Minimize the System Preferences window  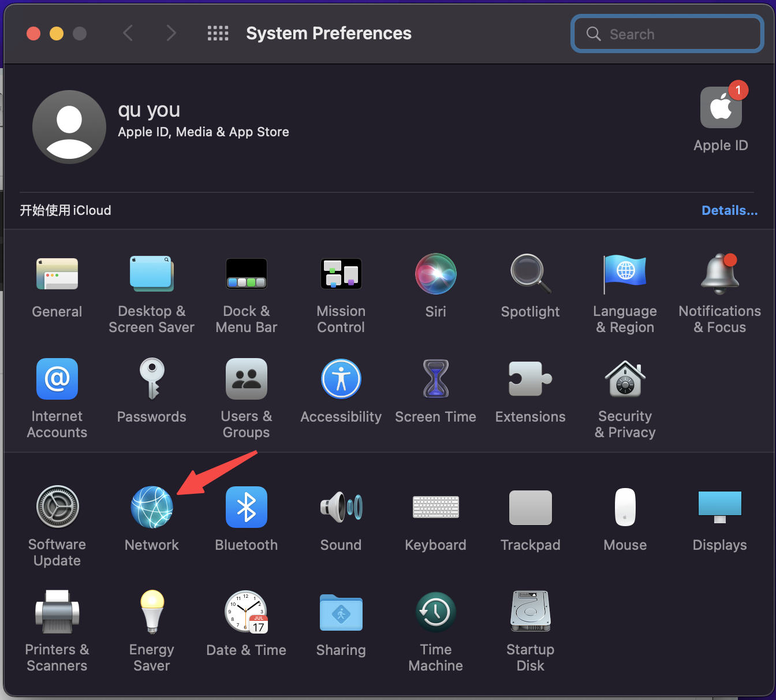click(x=57, y=33)
